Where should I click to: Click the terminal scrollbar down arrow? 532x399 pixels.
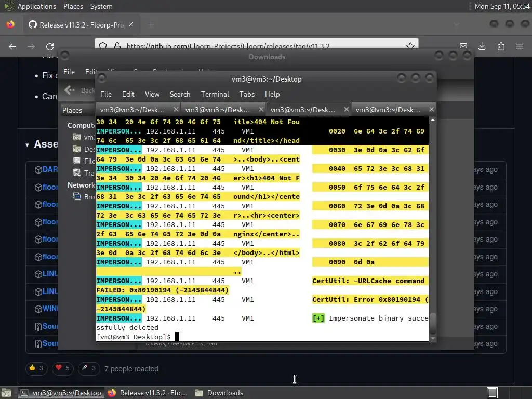click(433, 338)
